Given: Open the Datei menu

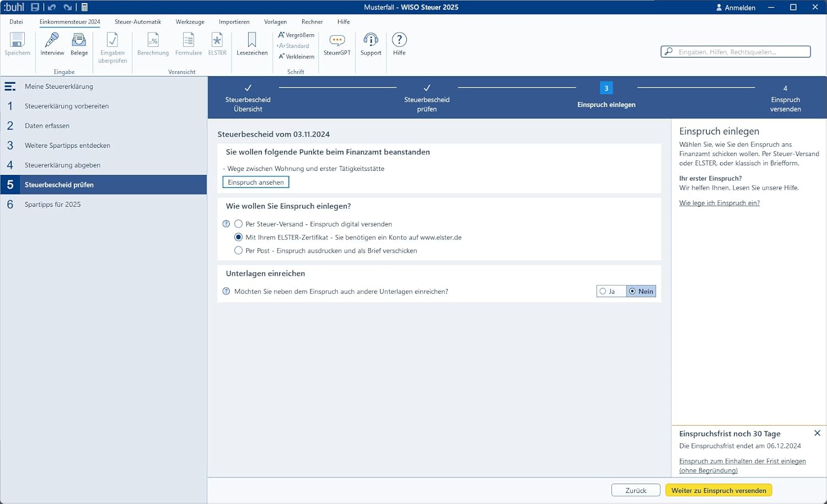Looking at the screenshot, I should point(17,22).
